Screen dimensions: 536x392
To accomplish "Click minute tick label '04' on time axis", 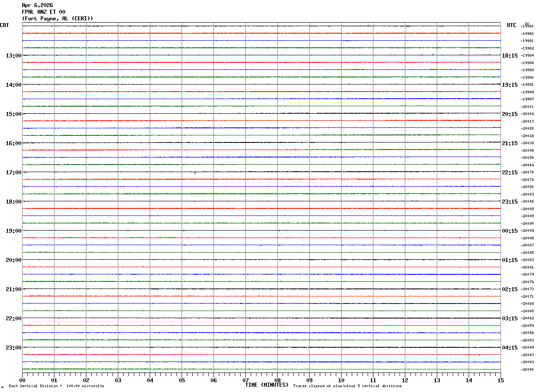I will pos(150,380).
